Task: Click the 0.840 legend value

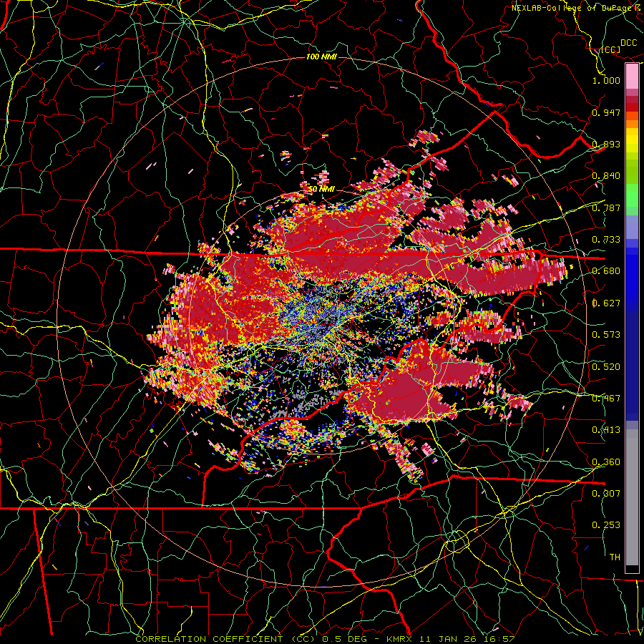Action: 606,176
